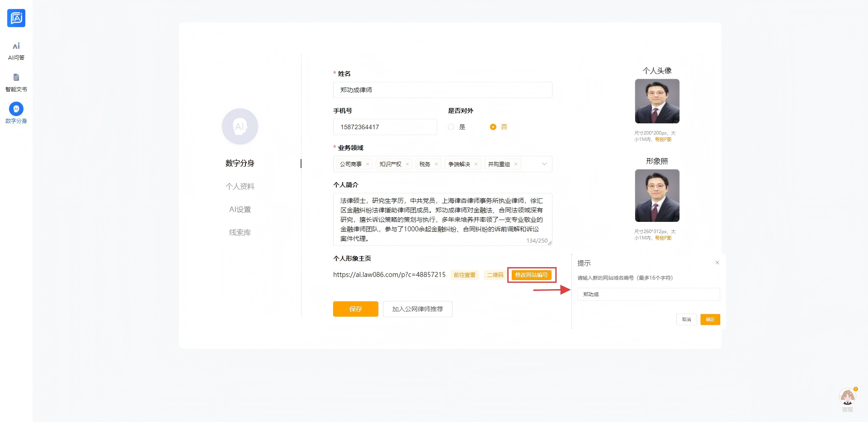Viewport: 868px width, 422px height.
Task: Switch to the 个人资料 tab
Action: (240, 187)
